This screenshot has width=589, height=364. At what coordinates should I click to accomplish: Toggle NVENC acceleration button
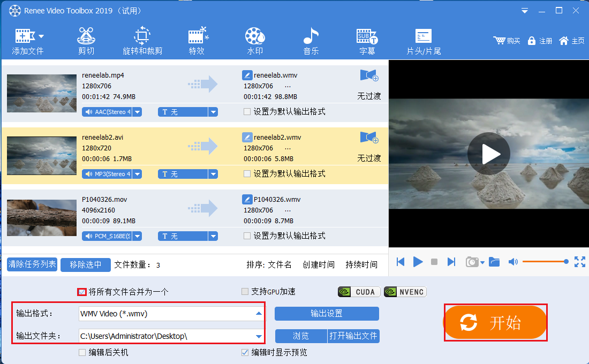coord(405,292)
